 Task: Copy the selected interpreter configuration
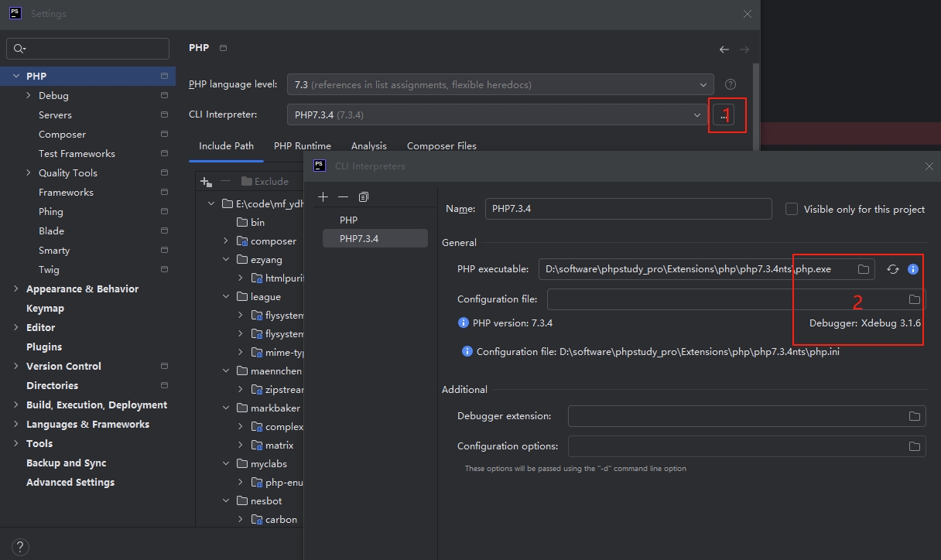pyautogui.click(x=364, y=196)
